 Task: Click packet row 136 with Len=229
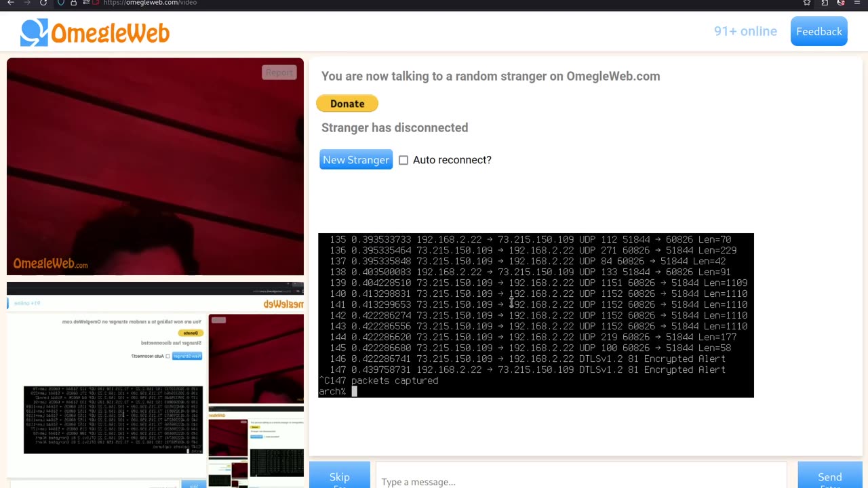point(533,251)
